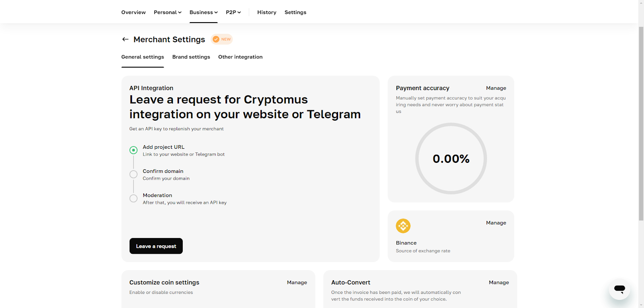Manage Payment accuracy settings
Image resolution: width=644 pixels, height=308 pixels.
pos(496,88)
